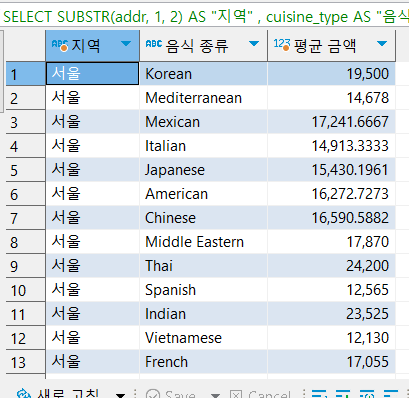Select row number 4 header
The height and width of the screenshot is (398, 409).
coord(25,146)
